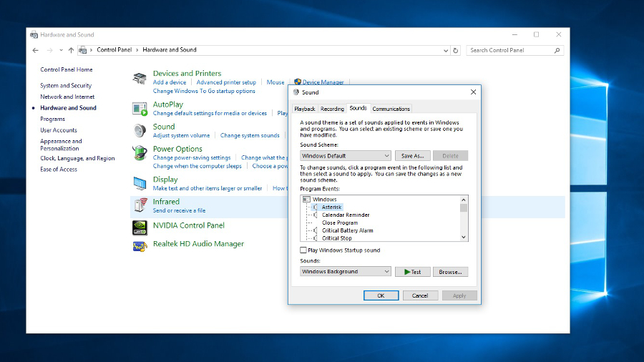The height and width of the screenshot is (362, 644).
Task: Go up one level with up arrow
Action: pos(71,50)
